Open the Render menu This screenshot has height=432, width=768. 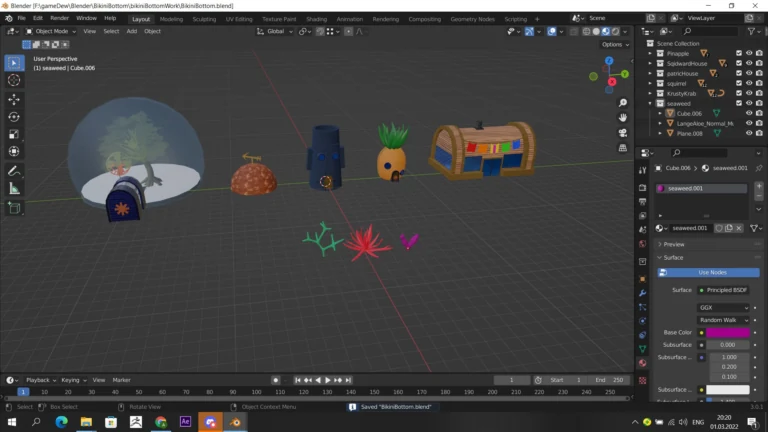pyautogui.click(x=59, y=19)
